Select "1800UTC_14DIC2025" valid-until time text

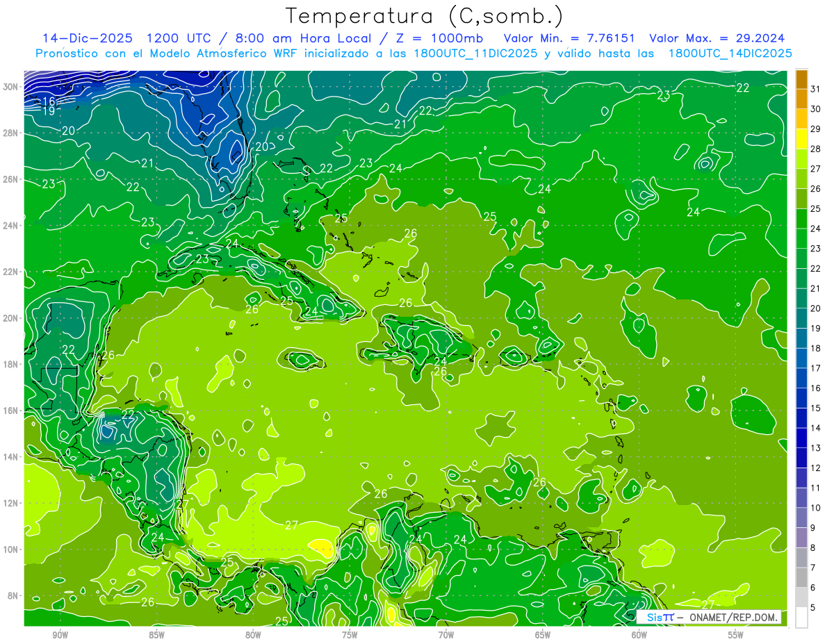(x=730, y=53)
